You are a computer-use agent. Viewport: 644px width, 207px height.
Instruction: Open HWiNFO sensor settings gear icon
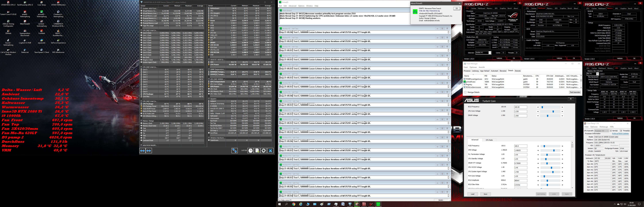click(x=263, y=151)
